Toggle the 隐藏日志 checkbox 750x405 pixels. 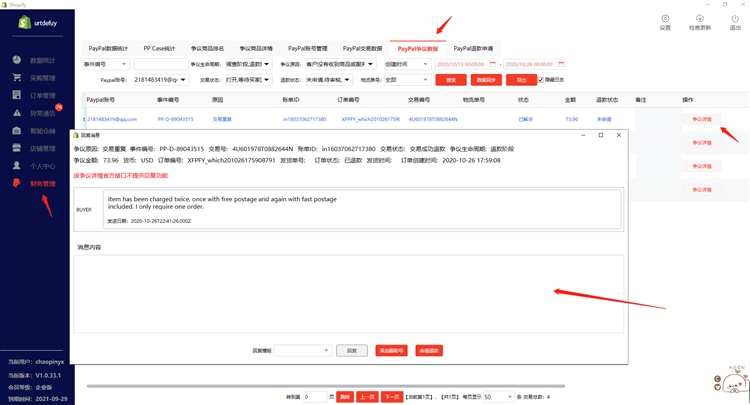click(x=540, y=80)
